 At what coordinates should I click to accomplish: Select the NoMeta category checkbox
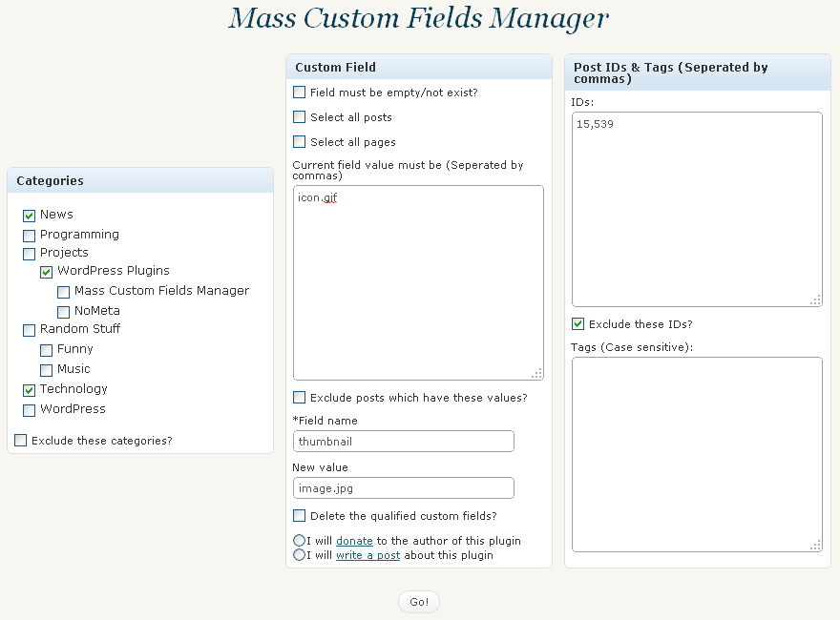click(63, 312)
